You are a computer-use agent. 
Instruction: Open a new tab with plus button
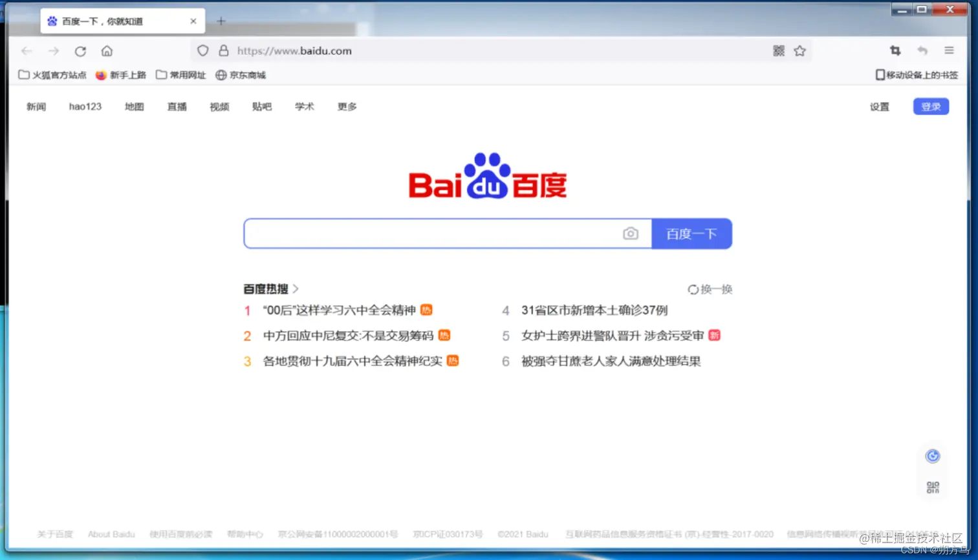tap(221, 21)
